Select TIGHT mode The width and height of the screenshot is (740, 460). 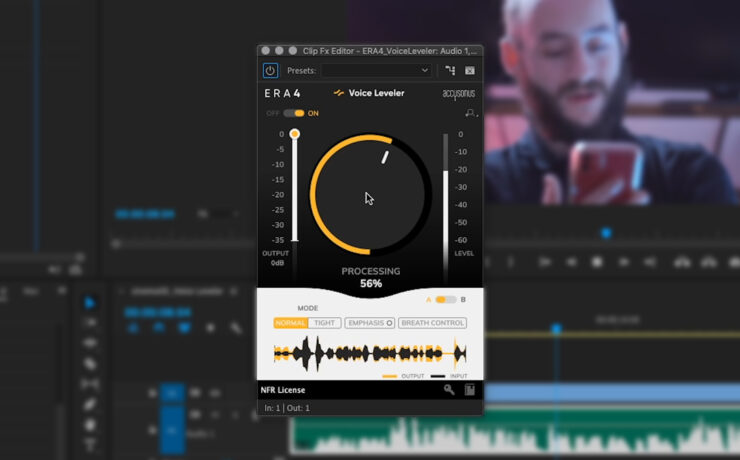pyautogui.click(x=324, y=323)
